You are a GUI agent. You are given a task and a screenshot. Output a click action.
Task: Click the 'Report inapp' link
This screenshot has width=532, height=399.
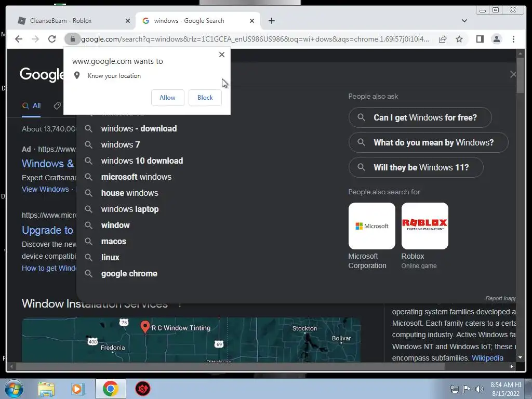click(500, 298)
